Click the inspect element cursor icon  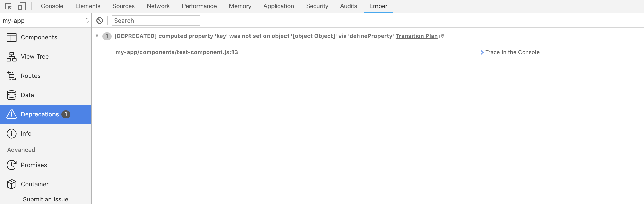pos(8,6)
